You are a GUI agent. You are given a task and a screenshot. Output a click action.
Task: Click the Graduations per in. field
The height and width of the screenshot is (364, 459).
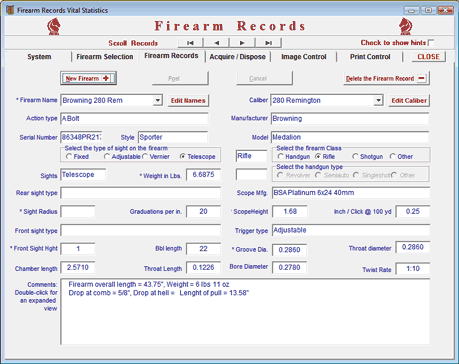203,211
